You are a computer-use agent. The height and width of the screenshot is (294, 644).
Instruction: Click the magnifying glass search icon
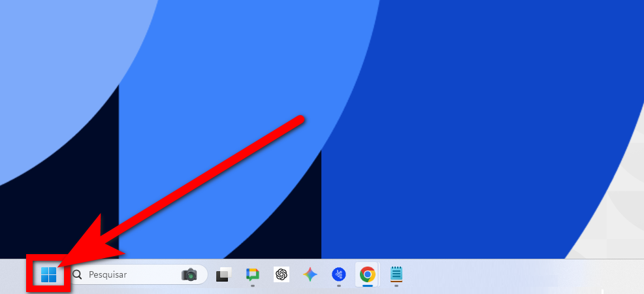77,274
